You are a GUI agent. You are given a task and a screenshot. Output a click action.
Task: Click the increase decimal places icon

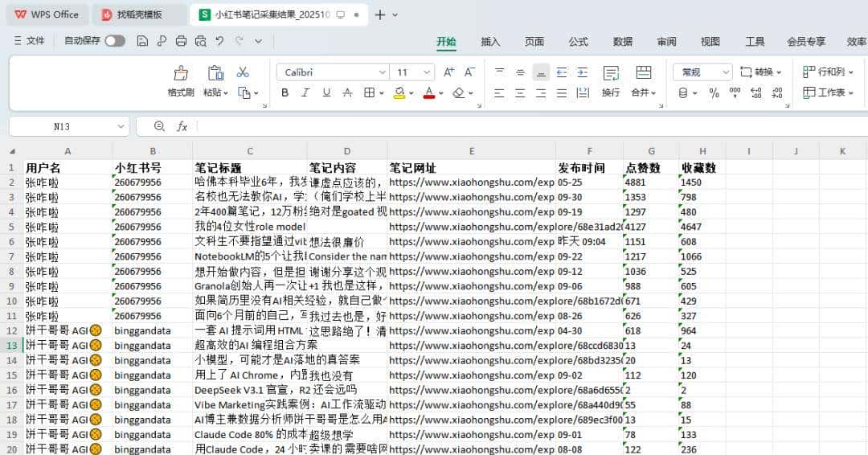pyautogui.click(x=756, y=93)
